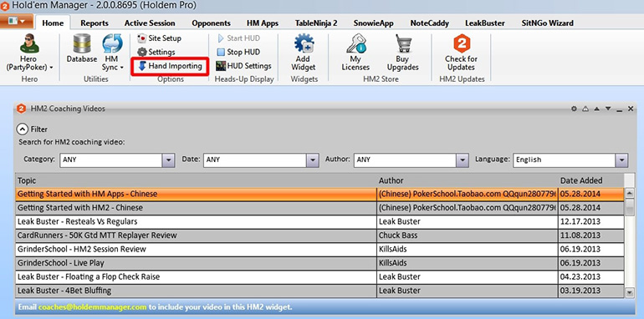Click the video list scroll up arrow
644x319 pixels.
629,194
